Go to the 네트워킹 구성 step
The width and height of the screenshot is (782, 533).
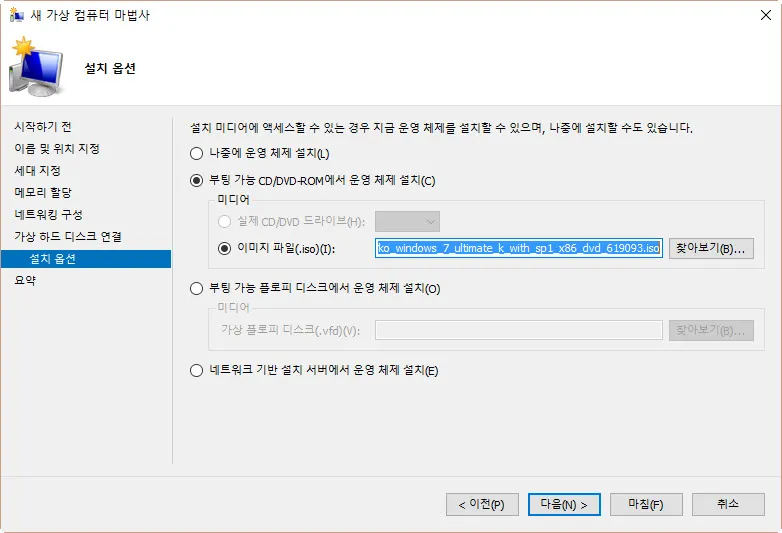48,214
